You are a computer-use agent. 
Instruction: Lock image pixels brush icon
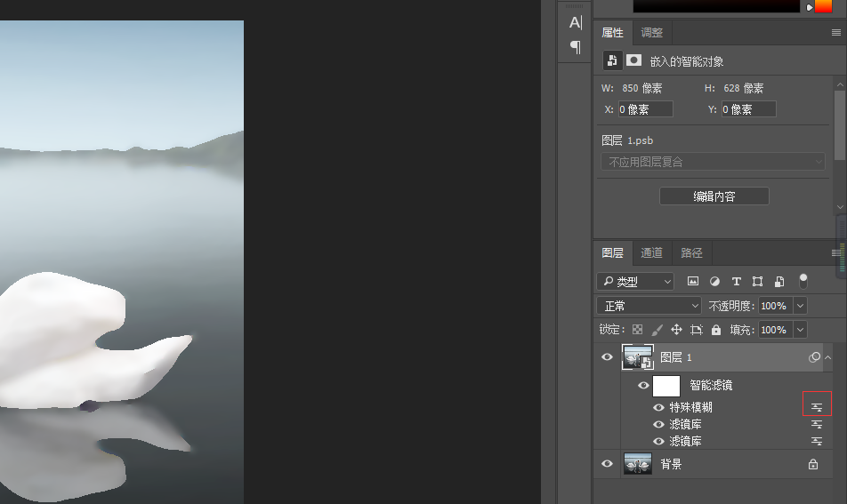click(x=657, y=330)
